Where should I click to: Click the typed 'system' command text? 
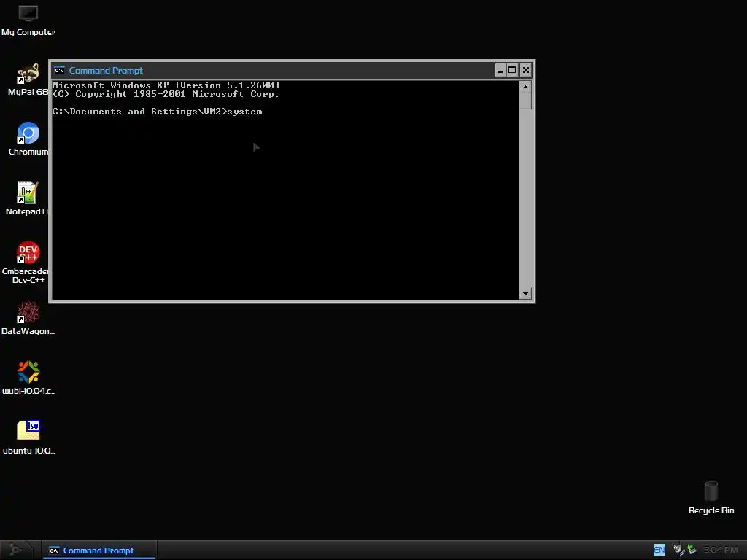[245, 112]
